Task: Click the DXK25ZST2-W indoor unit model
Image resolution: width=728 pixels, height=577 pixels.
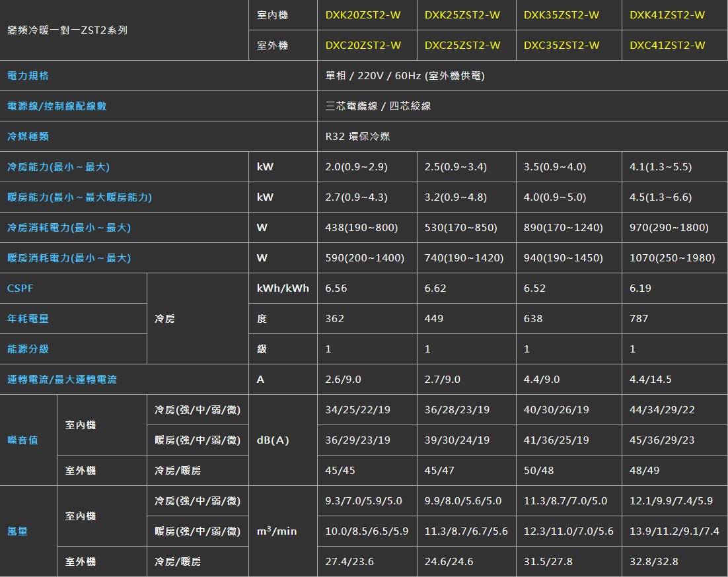Action: tap(462, 15)
